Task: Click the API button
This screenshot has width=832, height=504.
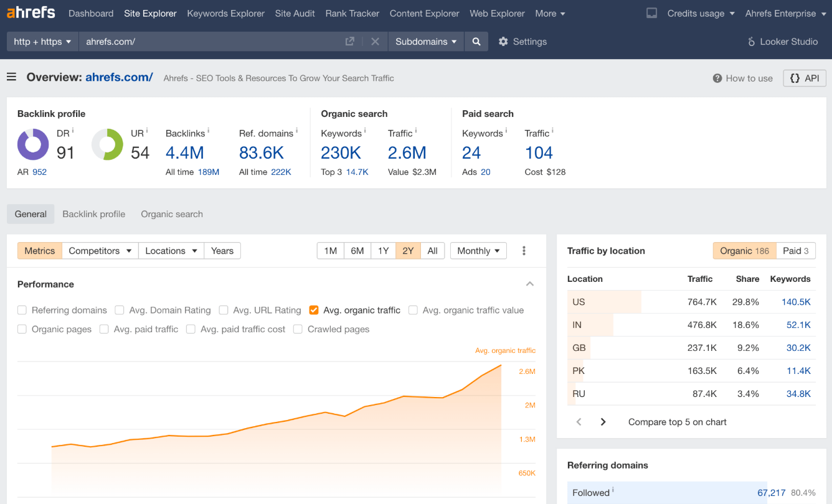Action: (805, 78)
